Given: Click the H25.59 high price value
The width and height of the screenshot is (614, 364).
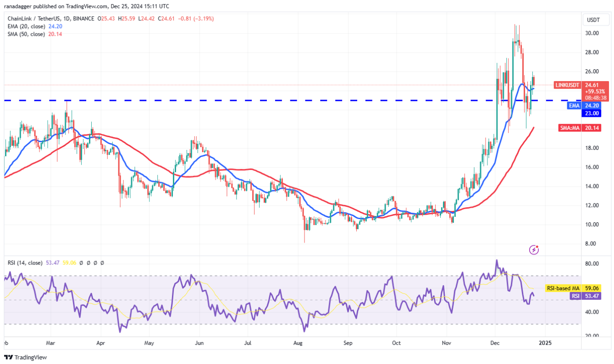Looking at the screenshot, I should [127, 19].
